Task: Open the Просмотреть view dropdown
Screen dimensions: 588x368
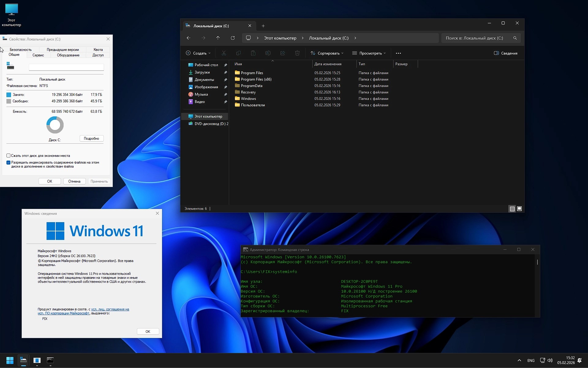Action: pyautogui.click(x=369, y=53)
